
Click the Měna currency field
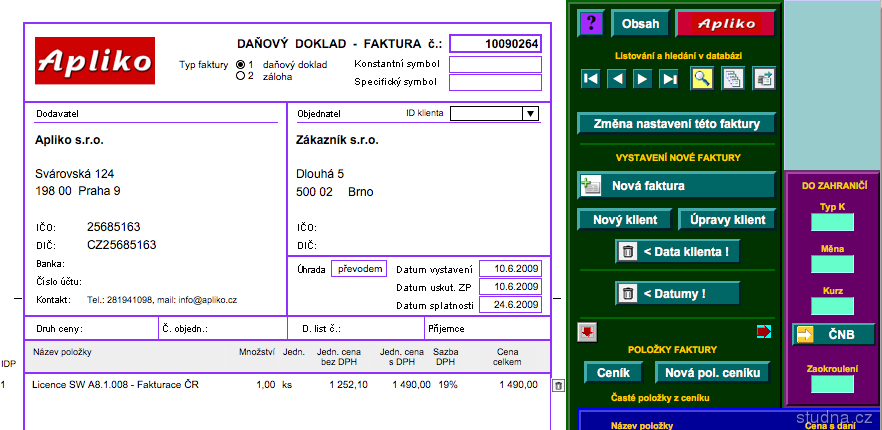[832, 264]
